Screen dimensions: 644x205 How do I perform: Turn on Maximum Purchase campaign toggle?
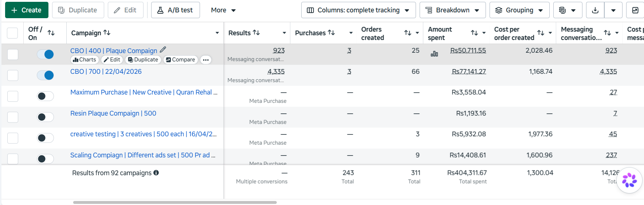45,96
